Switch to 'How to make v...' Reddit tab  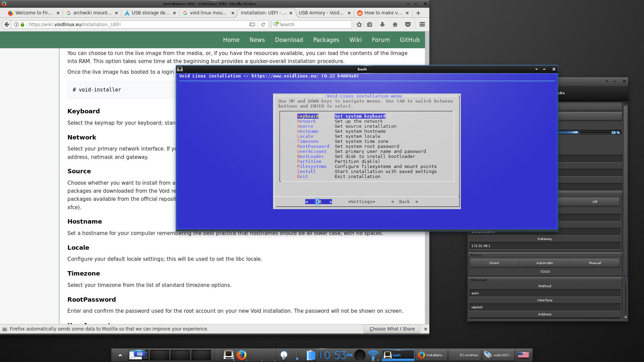(x=383, y=13)
